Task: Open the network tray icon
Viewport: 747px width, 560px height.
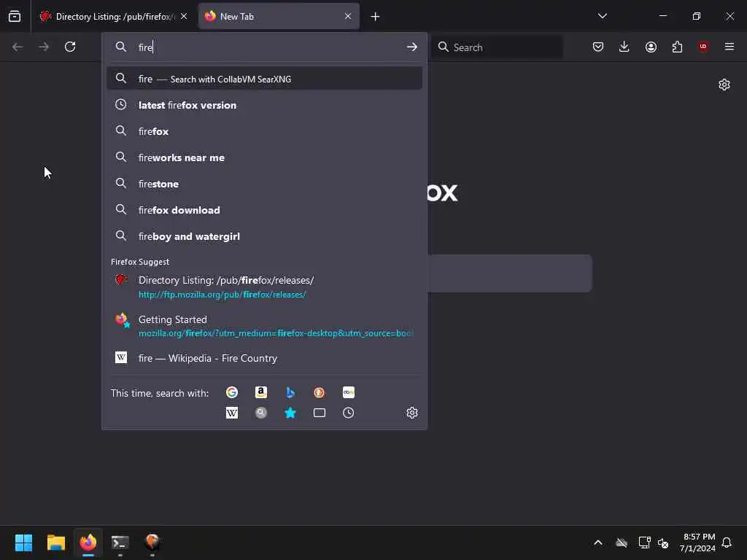Action: pos(644,542)
